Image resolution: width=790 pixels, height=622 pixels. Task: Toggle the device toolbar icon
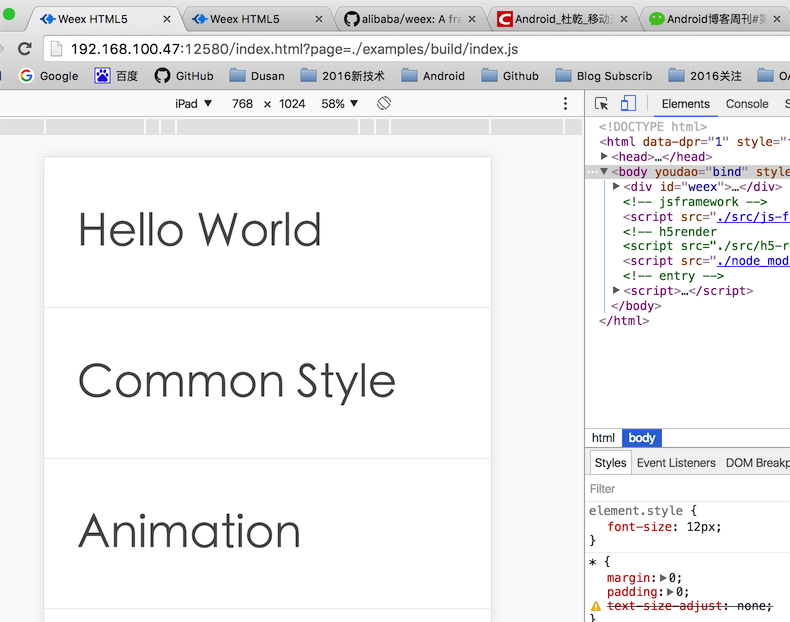pyautogui.click(x=628, y=103)
